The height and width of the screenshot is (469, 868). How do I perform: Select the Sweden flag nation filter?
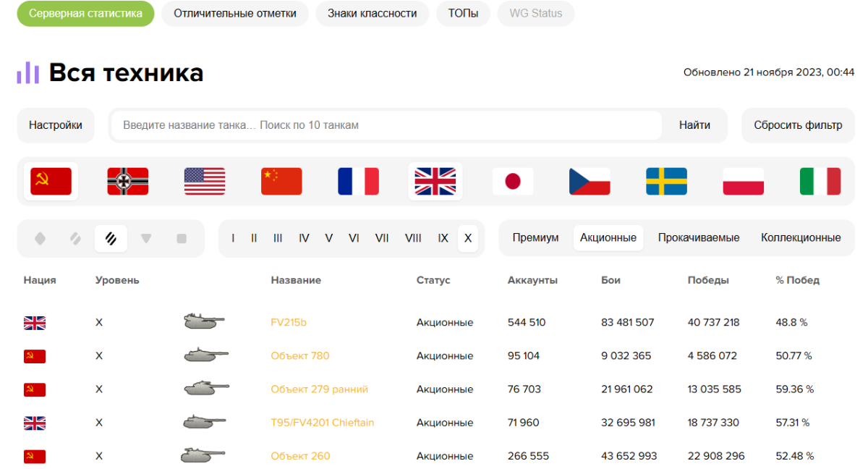tap(666, 181)
